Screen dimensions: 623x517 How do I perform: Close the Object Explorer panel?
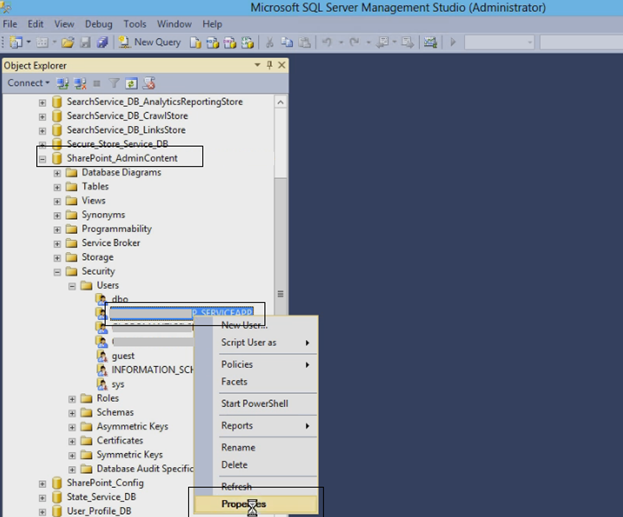point(282,65)
